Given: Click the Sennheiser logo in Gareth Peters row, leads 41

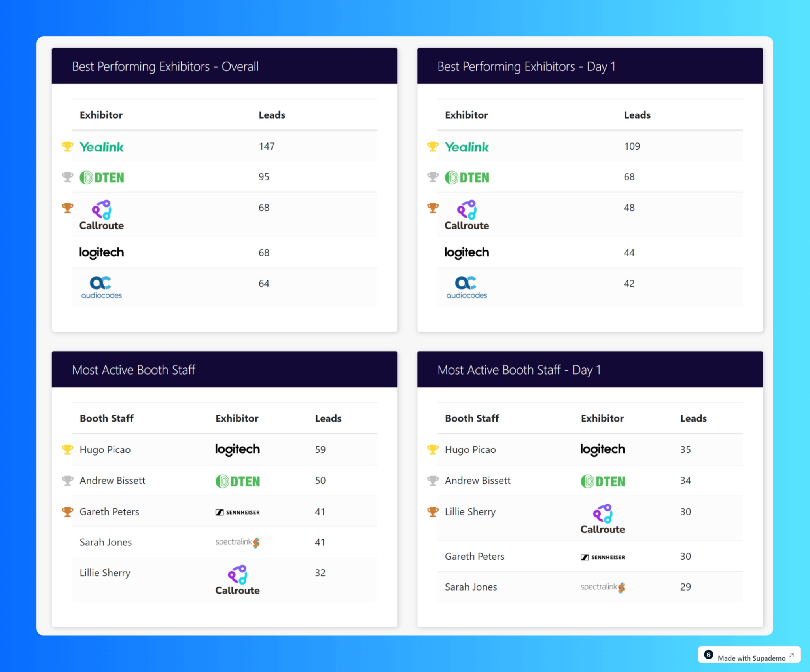Looking at the screenshot, I should 237,512.
